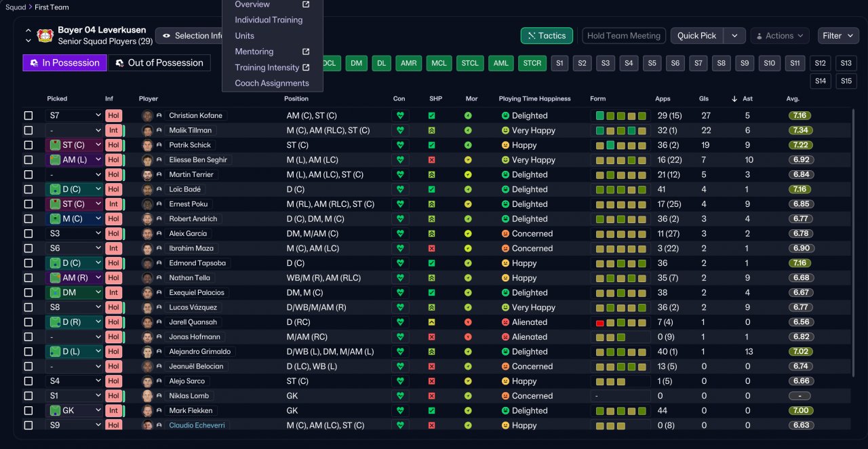Click the Hold Team Meeting button
The width and height of the screenshot is (868, 449).
pos(624,36)
